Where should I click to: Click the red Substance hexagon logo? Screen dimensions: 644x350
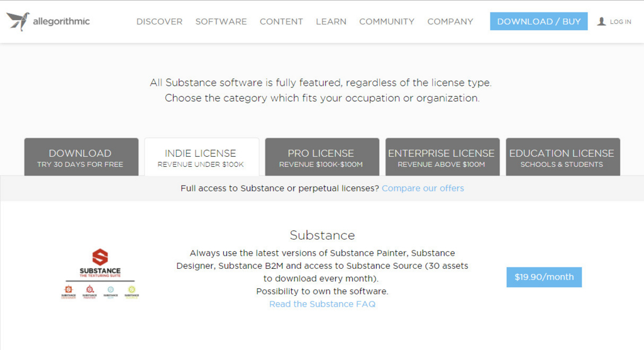100,257
